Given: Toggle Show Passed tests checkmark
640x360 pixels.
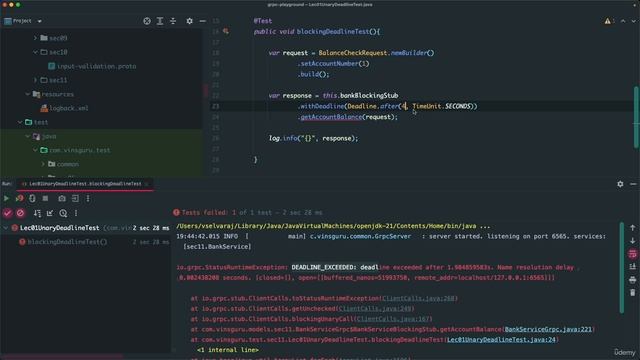Looking at the screenshot, I should 7,213.
